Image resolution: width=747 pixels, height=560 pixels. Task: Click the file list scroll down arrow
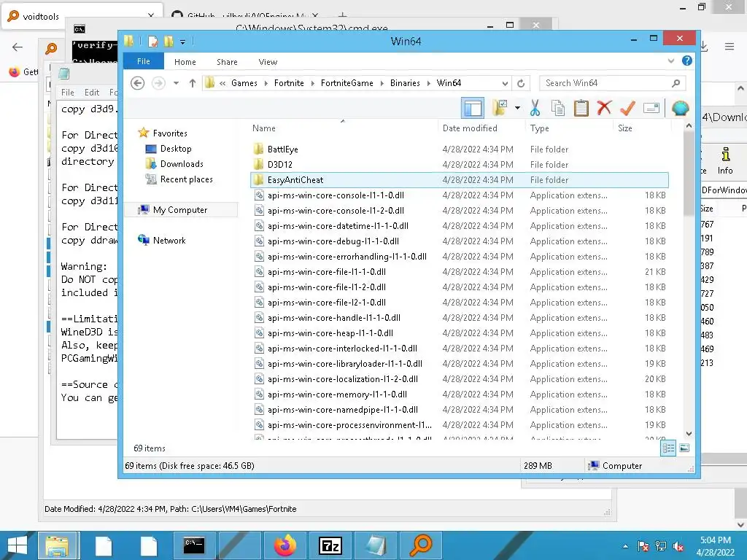689,433
